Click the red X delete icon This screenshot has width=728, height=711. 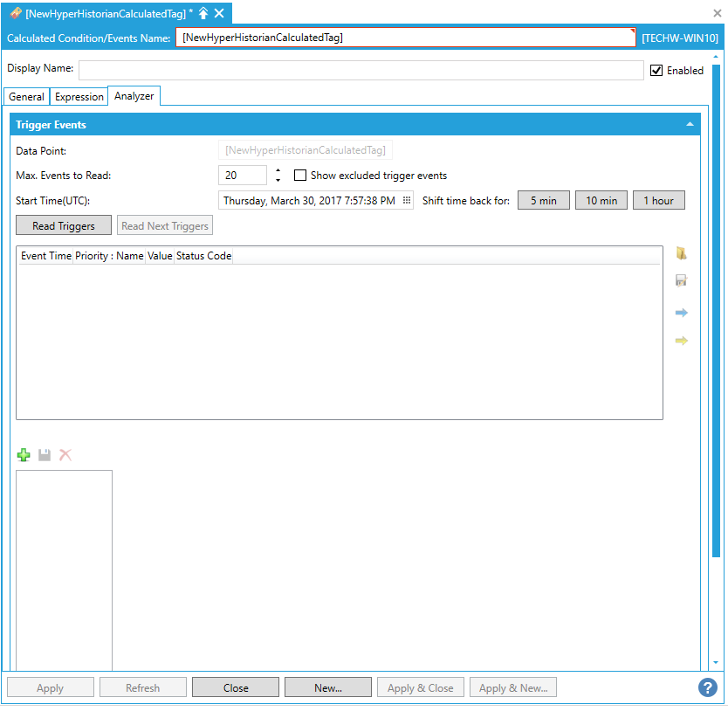coord(65,455)
